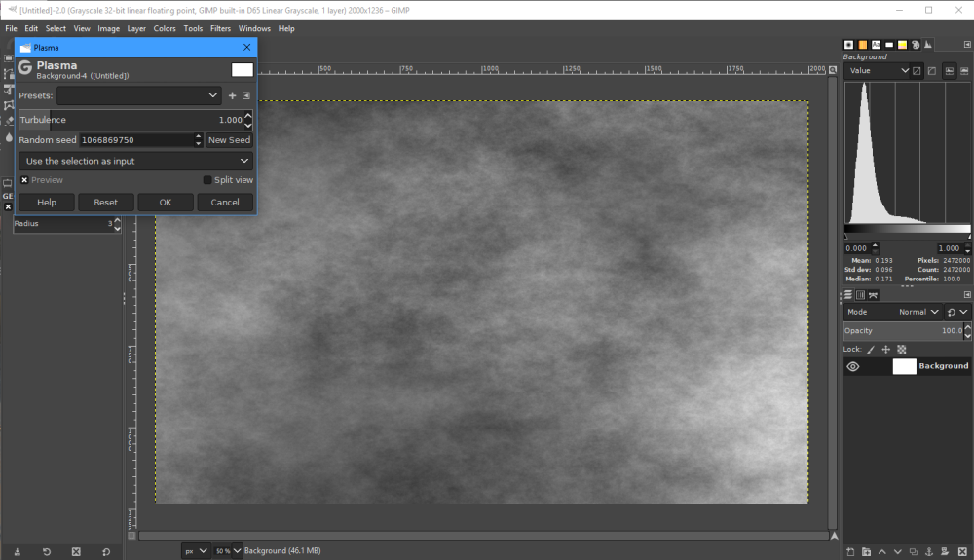This screenshot has height=560, width=974.
Task: Switch to the Histogram tab icon
Action: pos(928,45)
